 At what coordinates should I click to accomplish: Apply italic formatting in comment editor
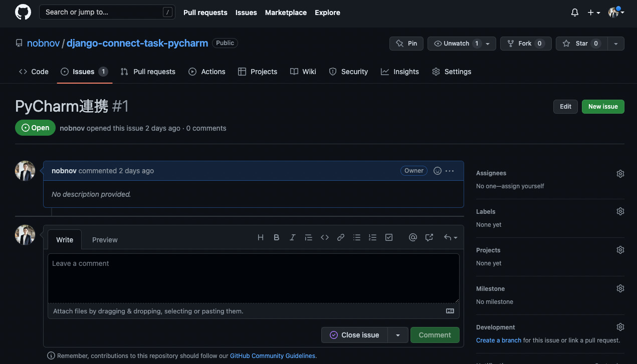tap(293, 237)
